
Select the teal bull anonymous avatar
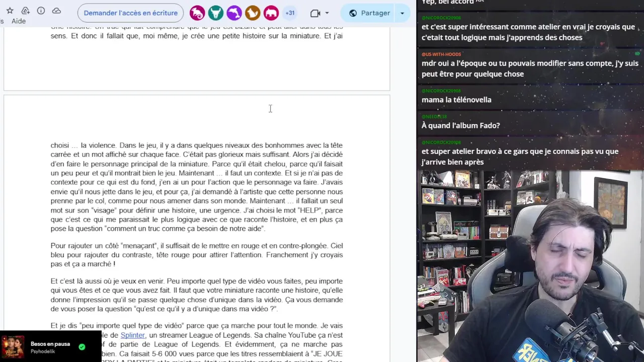(216, 13)
